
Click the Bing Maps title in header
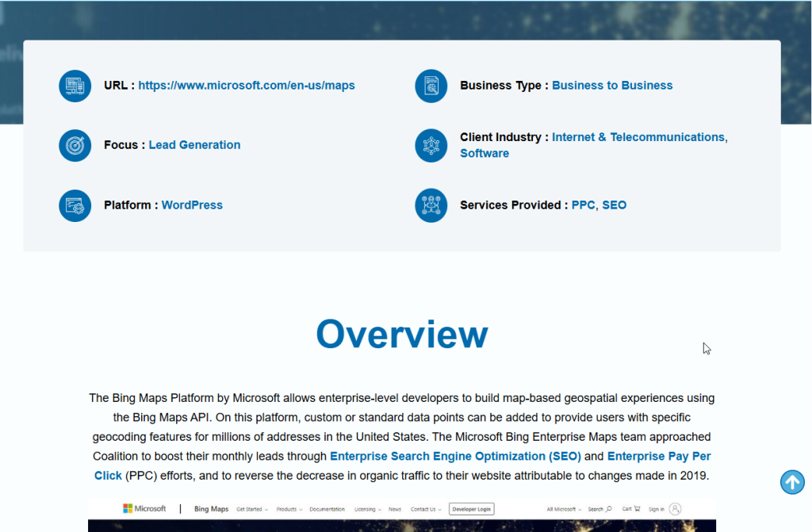tap(211, 509)
